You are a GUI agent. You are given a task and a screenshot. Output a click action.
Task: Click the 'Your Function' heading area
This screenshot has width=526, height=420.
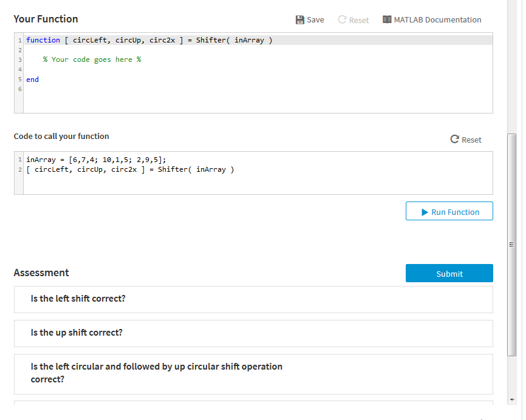click(44, 19)
